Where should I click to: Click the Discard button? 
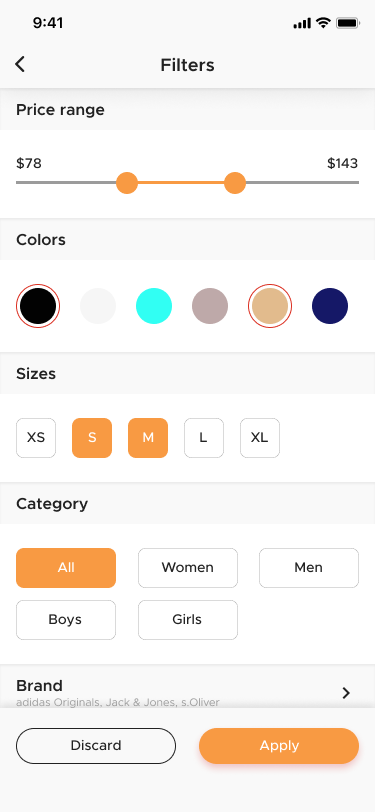[x=96, y=746]
